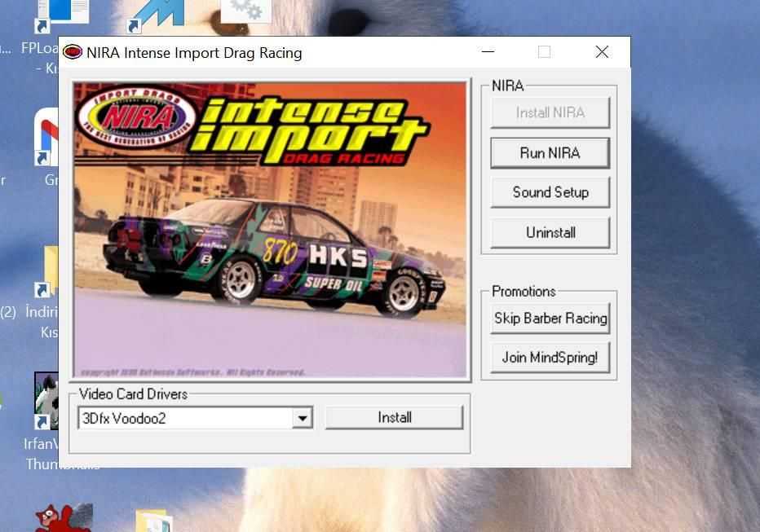Image resolution: width=760 pixels, height=532 pixels.
Task: Click the Intense Import splash image
Action: pos(271,230)
